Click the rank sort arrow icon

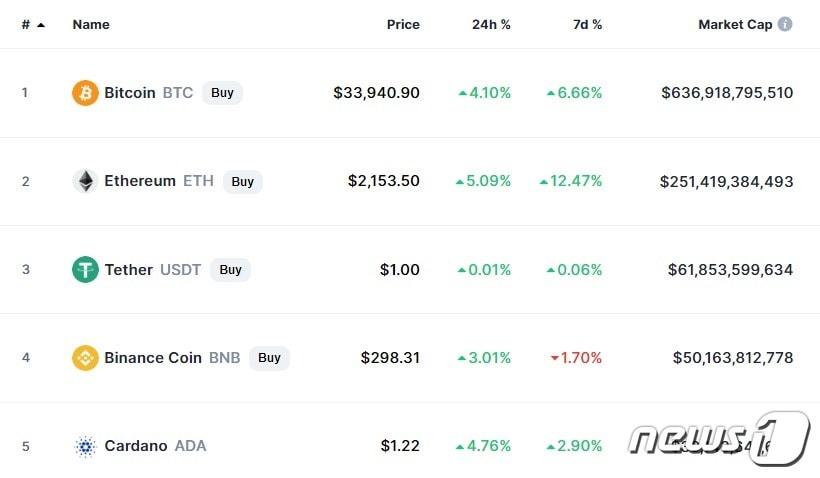pyautogui.click(x=41, y=24)
